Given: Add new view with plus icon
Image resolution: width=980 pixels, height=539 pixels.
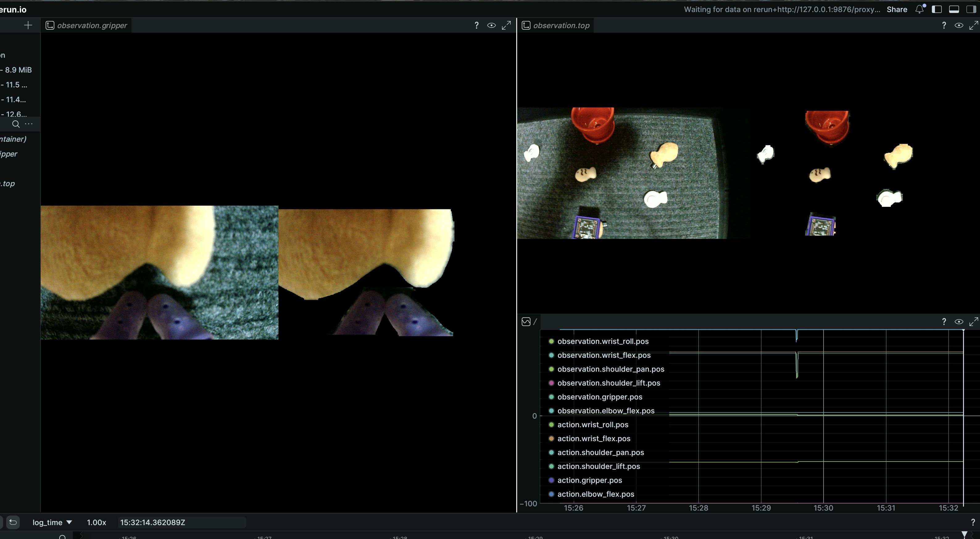Looking at the screenshot, I should [x=28, y=26].
